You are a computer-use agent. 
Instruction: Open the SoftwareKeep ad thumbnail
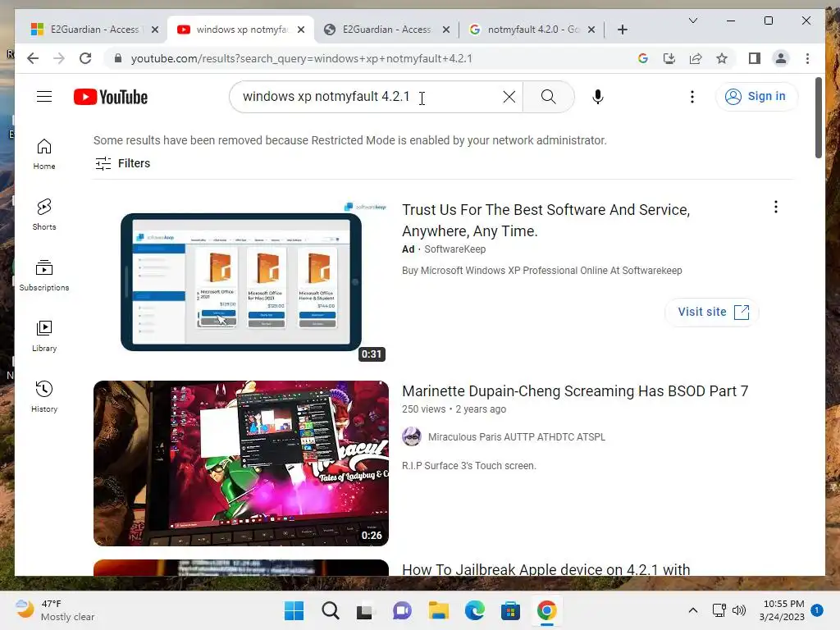coord(241,282)
